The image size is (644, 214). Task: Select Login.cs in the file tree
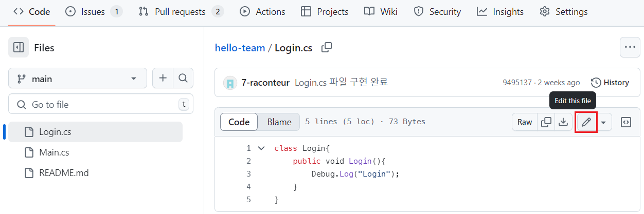95,132
